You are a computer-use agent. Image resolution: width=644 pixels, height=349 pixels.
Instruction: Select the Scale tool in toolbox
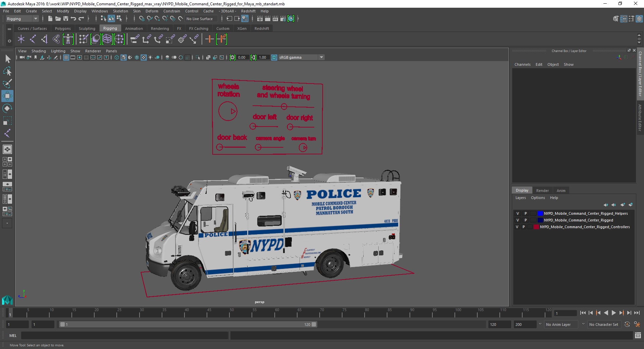click(7, 121)
